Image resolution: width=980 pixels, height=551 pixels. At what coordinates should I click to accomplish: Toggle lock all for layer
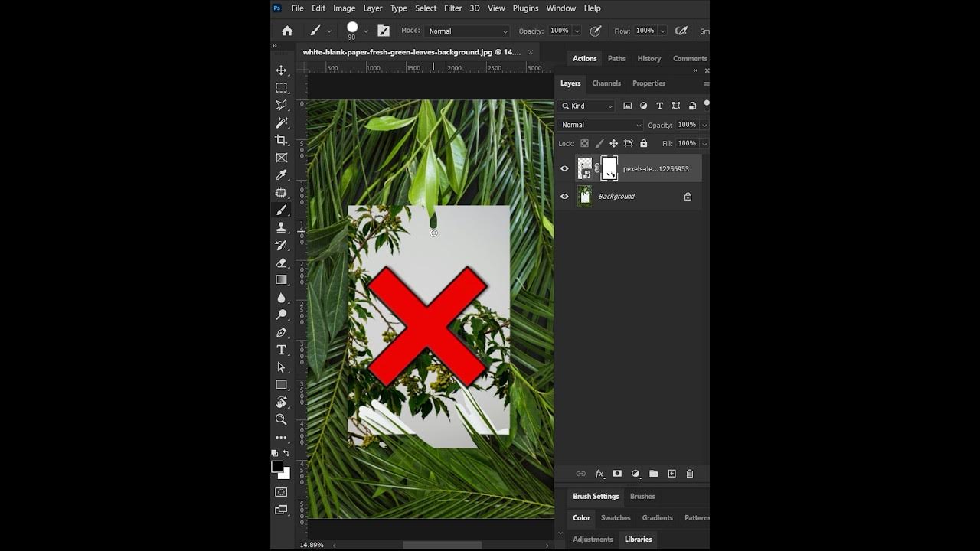643,143
